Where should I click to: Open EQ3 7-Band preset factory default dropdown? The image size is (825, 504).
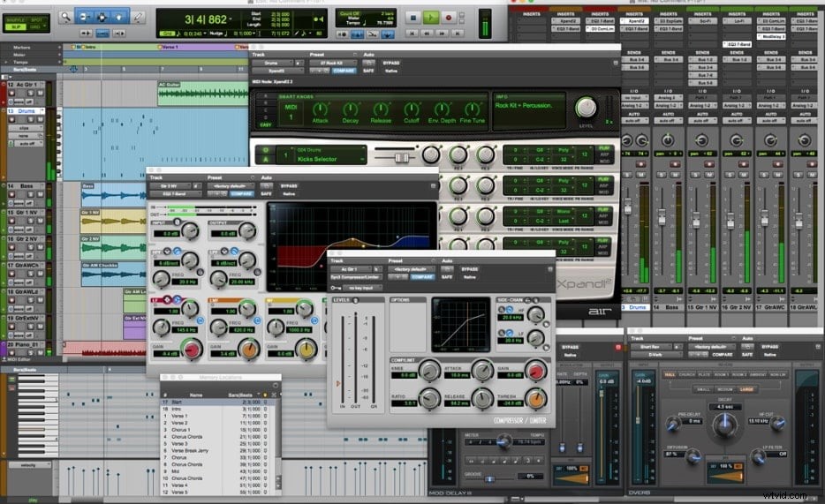tap(231, 186)
